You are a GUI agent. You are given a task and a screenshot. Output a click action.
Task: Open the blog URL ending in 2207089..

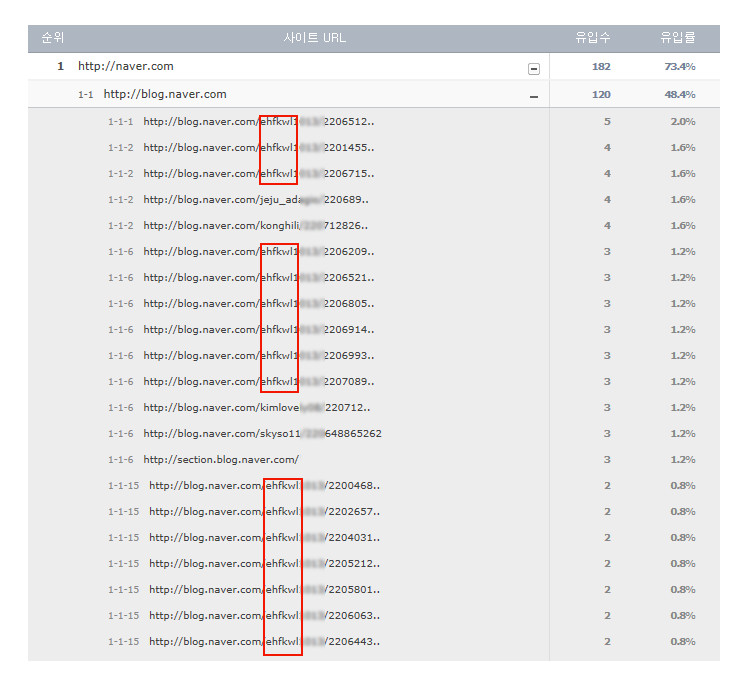tap(258, 381)
